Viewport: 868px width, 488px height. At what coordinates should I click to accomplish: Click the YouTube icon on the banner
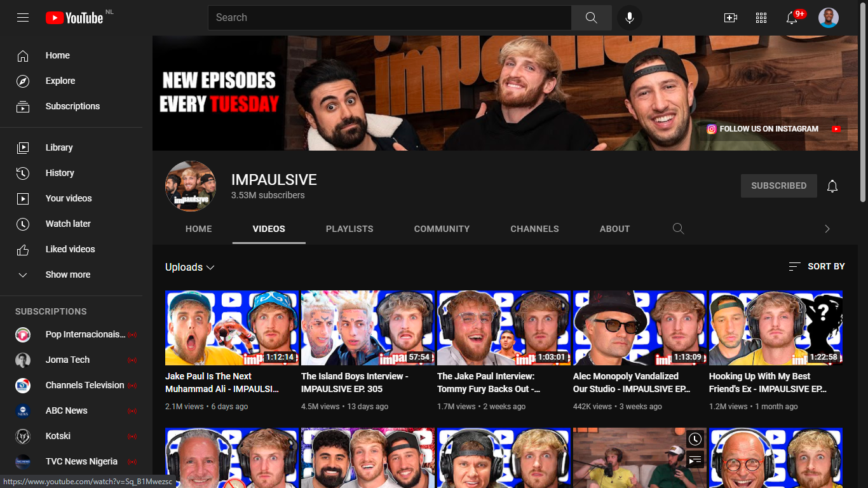point(836,129)
